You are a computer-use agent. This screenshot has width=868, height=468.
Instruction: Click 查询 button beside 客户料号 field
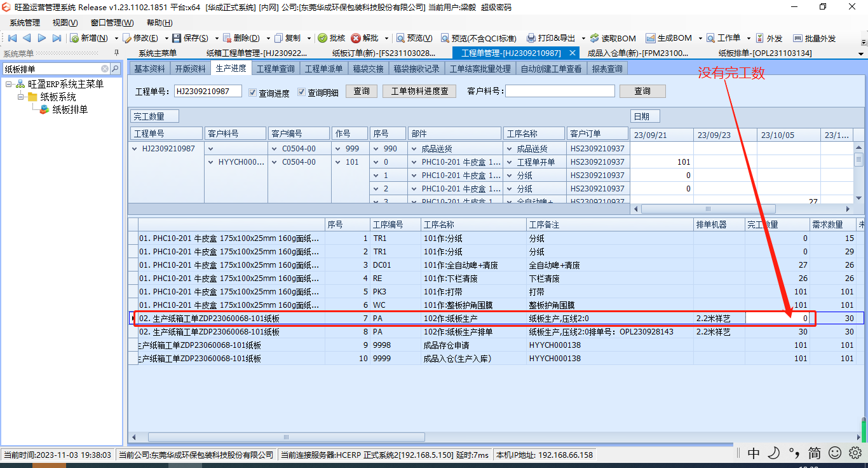tap(642, 92)
